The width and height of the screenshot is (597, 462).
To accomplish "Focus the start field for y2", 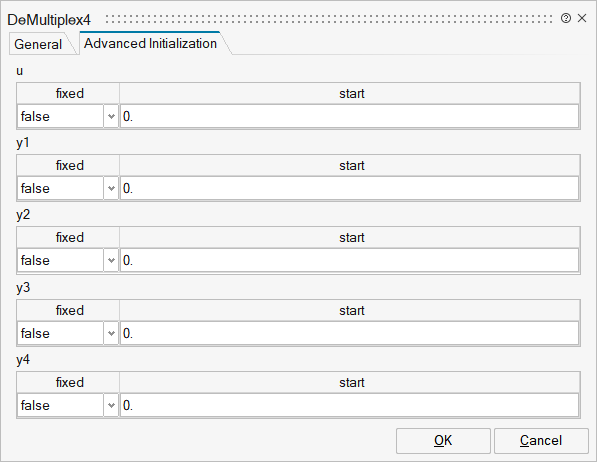I will (350, 261).
